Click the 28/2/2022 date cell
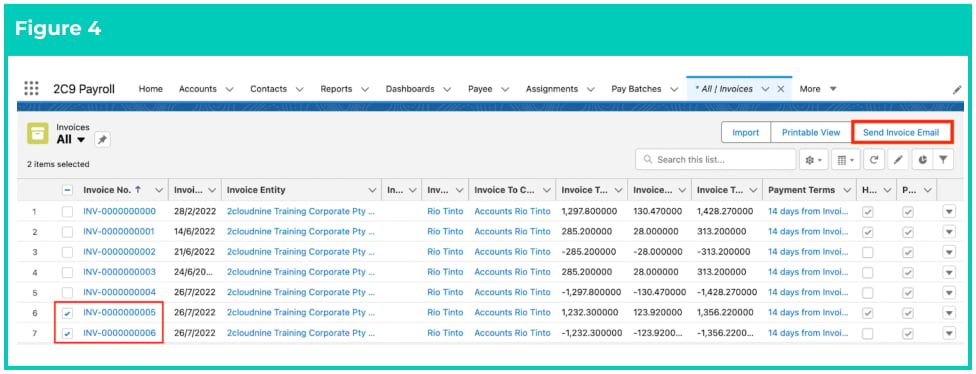 point(195,212)
